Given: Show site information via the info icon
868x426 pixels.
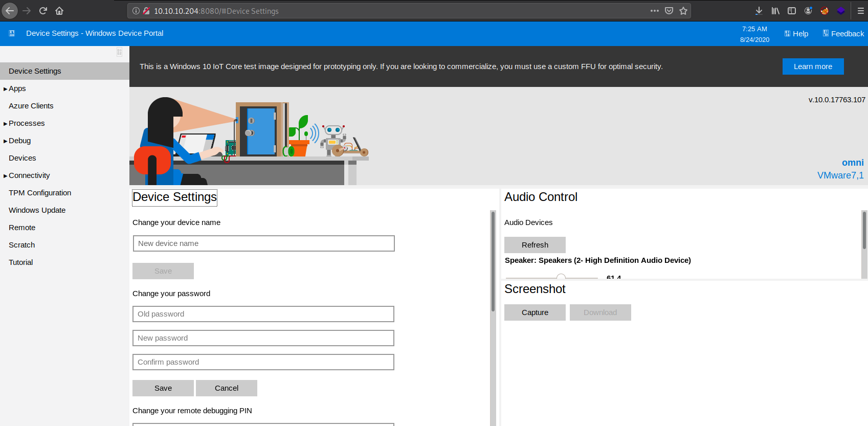Looking at the screenshot, I should click(x=136, y=11).
